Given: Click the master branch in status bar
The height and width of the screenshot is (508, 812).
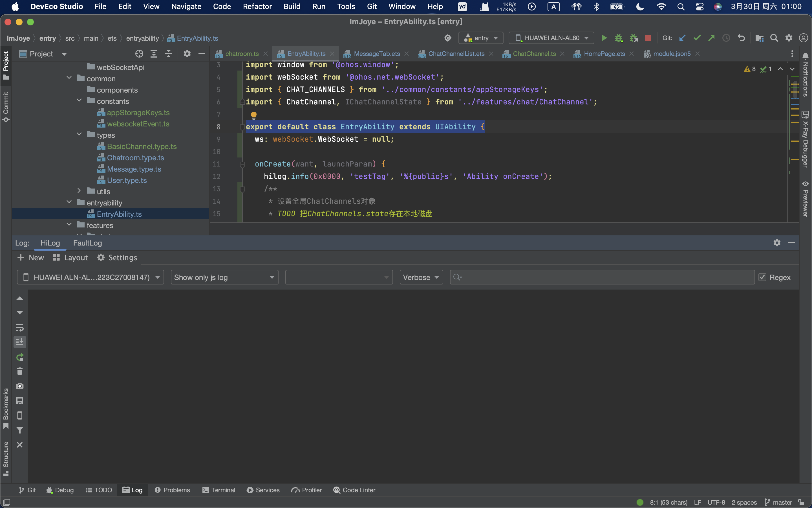Looking at the screenshot, I should click(x=778, y=502).
